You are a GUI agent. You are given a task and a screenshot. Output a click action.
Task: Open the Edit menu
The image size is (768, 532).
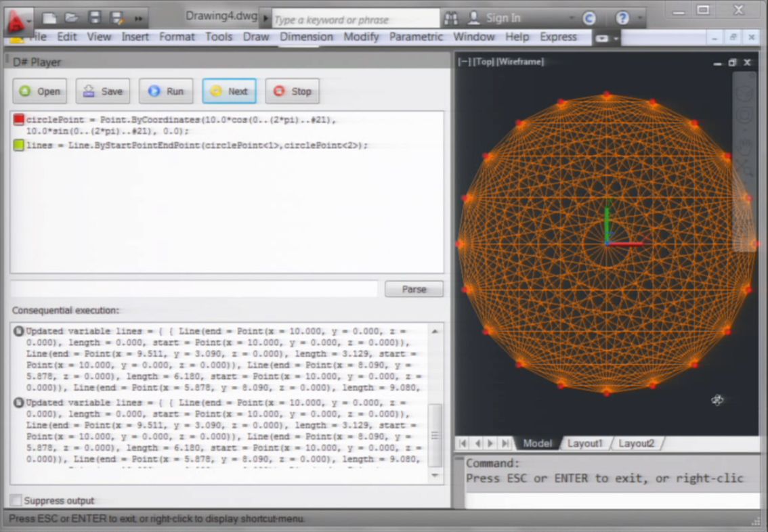click(x=66, y=37)
